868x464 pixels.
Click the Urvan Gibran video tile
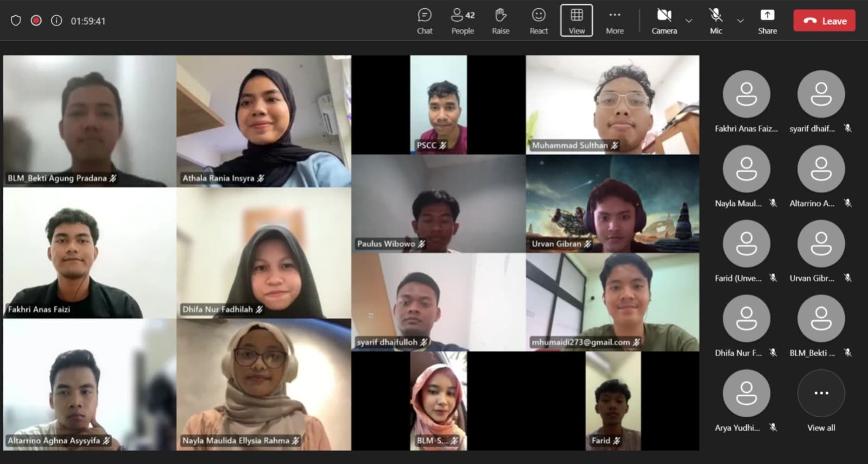[x=612, y=204]
